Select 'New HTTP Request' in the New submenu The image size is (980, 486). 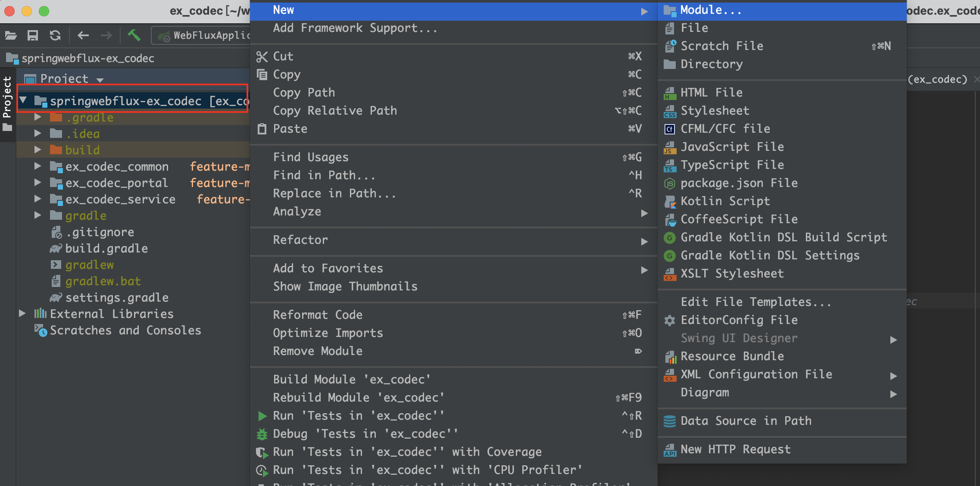pos(736,449)
